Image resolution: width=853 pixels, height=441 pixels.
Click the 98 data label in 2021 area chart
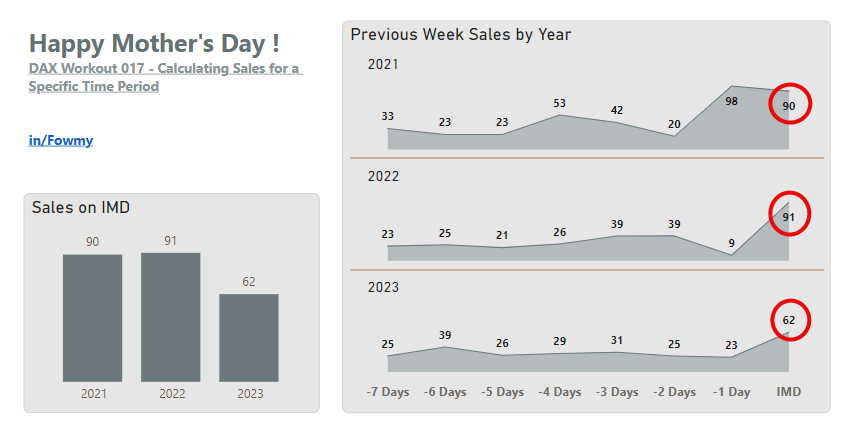[x=732, y=100]
